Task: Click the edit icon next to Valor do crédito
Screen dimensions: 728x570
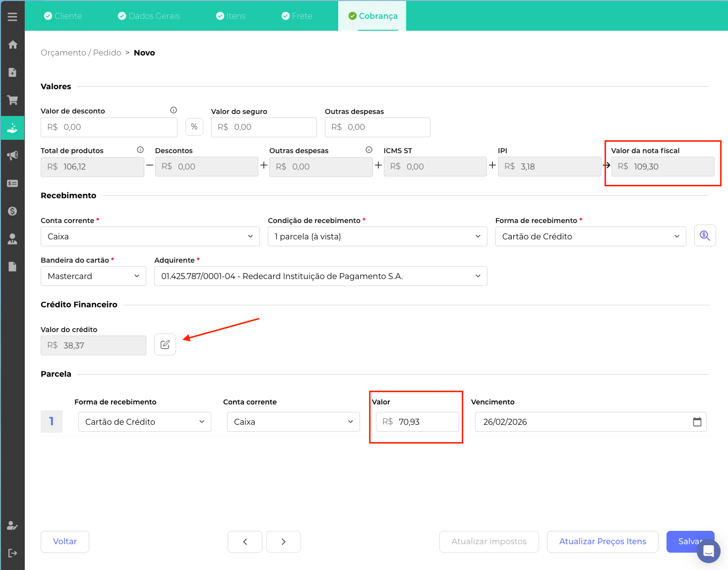Action: pos(165,345)
